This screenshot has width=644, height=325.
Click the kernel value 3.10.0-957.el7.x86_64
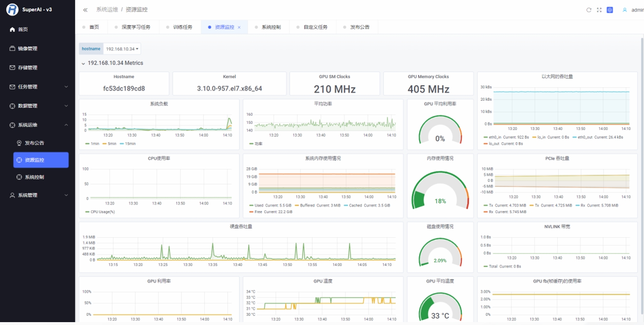click(x=229, y=88)
